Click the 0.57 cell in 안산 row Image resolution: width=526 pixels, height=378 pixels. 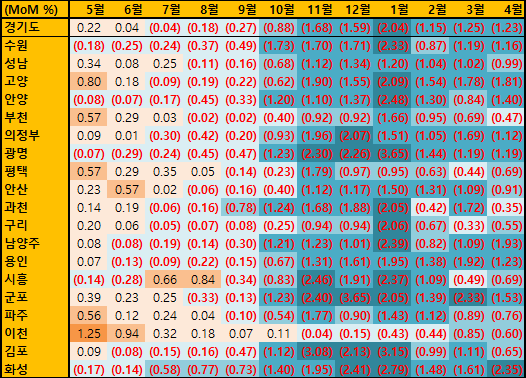tap(126, 190)
